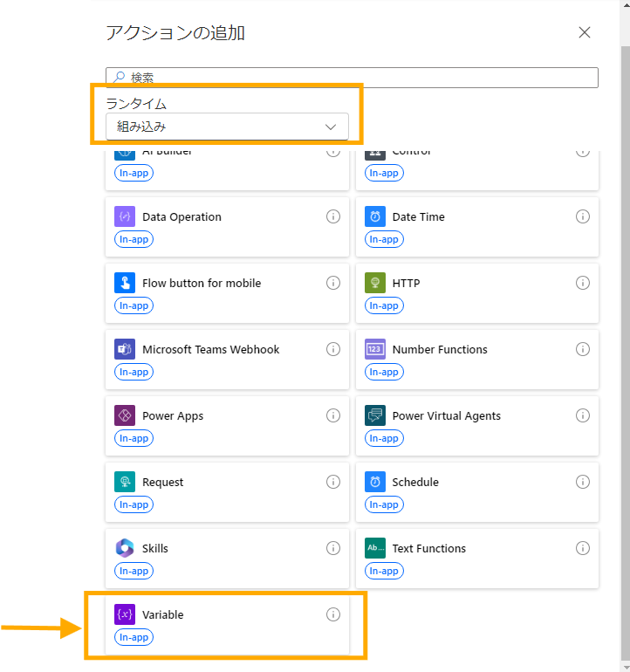This screenshot has height=672, width=630.
Task: Click In-app badge under HTTP
Action: 384,305
